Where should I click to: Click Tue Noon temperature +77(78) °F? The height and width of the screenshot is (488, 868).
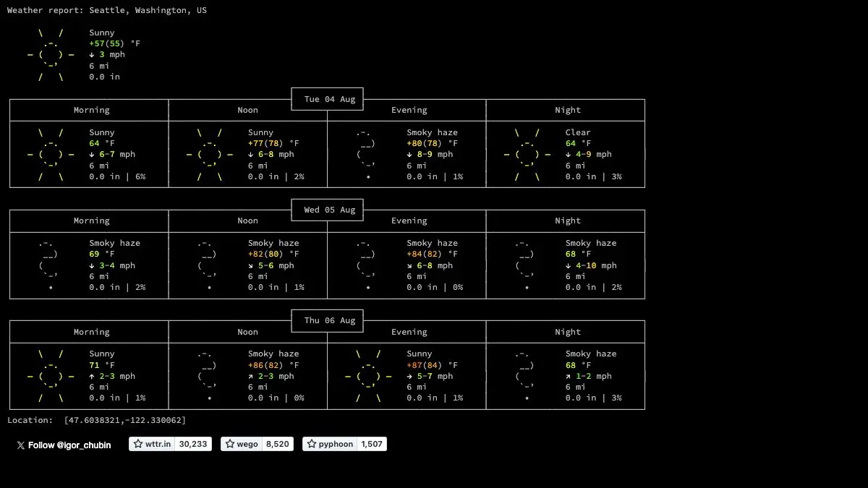pyautogui.click(x=273, y=143)
